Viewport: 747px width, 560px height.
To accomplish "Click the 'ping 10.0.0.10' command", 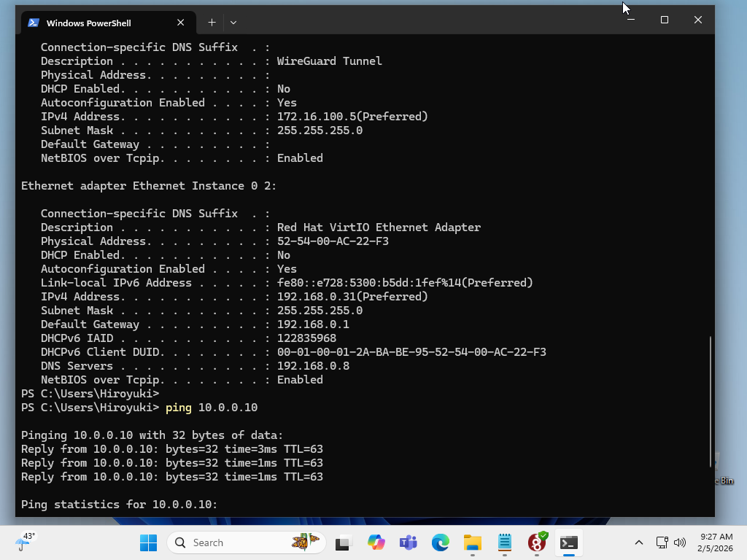I will pos(212,408).
